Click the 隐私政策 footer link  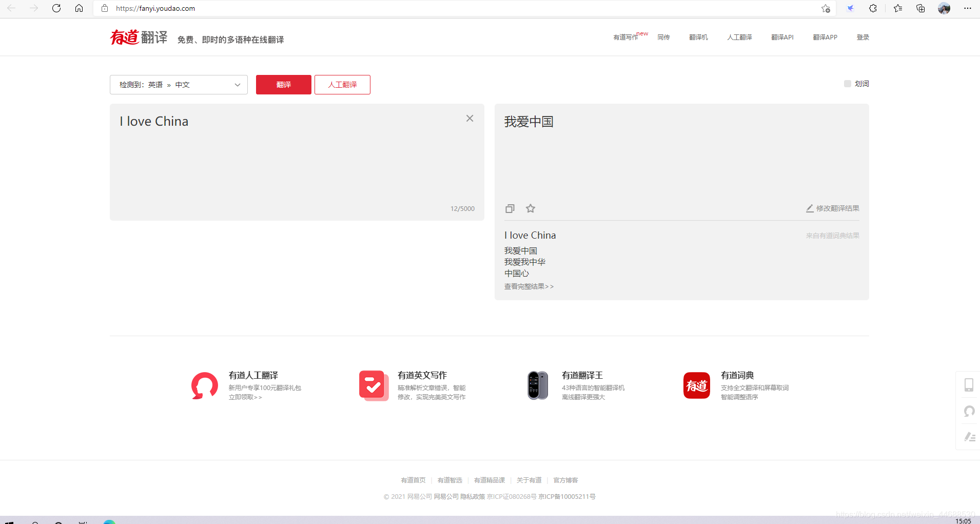473,496
